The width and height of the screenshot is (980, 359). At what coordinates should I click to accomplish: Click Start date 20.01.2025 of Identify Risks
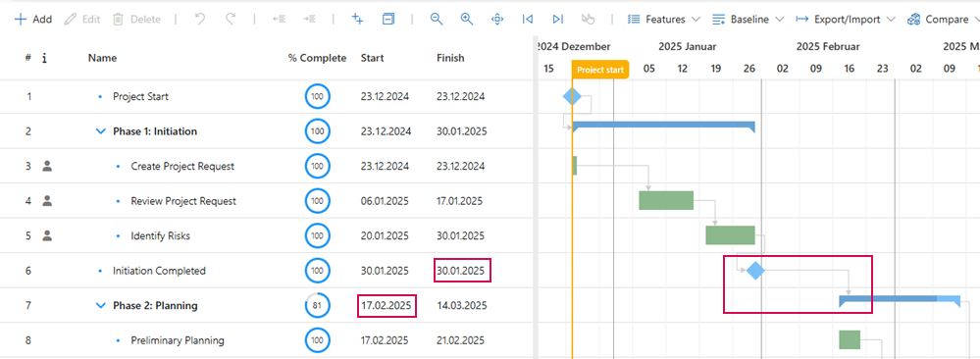click(x=385, y=236)
